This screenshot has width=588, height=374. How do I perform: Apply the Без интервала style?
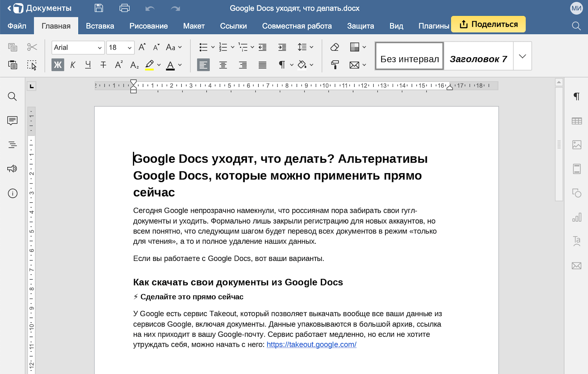(409, 56)
